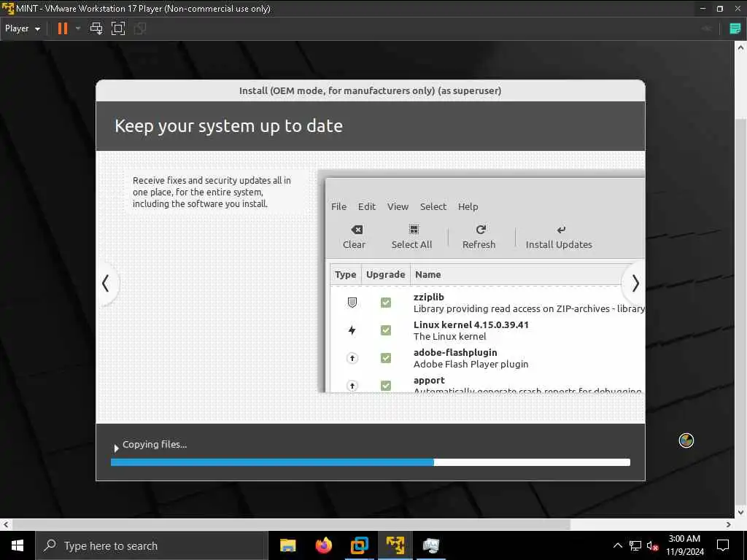Open network status tray icon
Viewport: 747px width, 560px height.
point(635,545)
